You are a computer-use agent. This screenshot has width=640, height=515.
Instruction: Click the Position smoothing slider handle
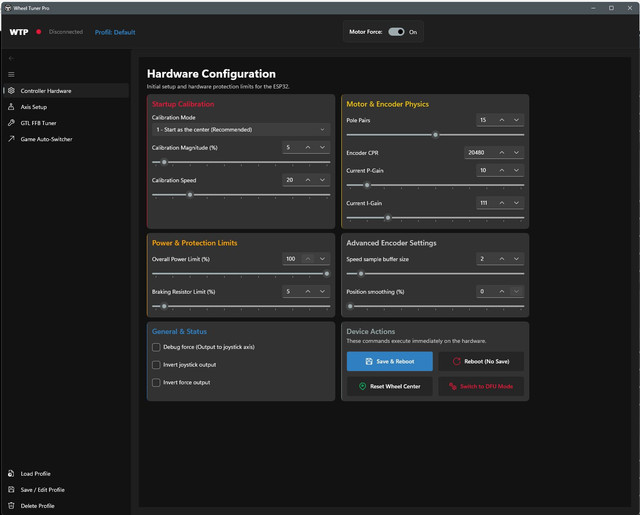(x=350, y=306)
